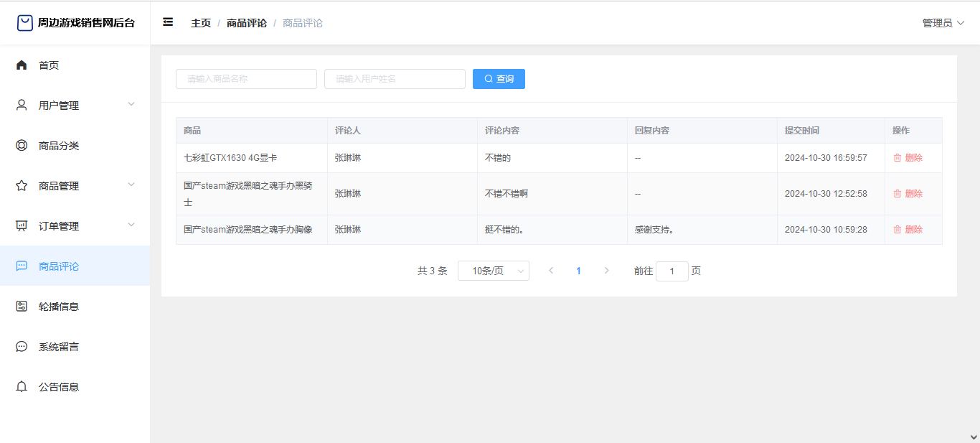Click the 公告信息 bell icon
Screen dimensions: 980x443
(22, 387)
